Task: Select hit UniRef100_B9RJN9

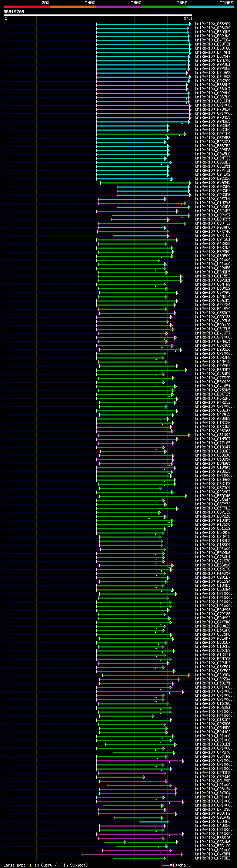Action: click(213, 36)
